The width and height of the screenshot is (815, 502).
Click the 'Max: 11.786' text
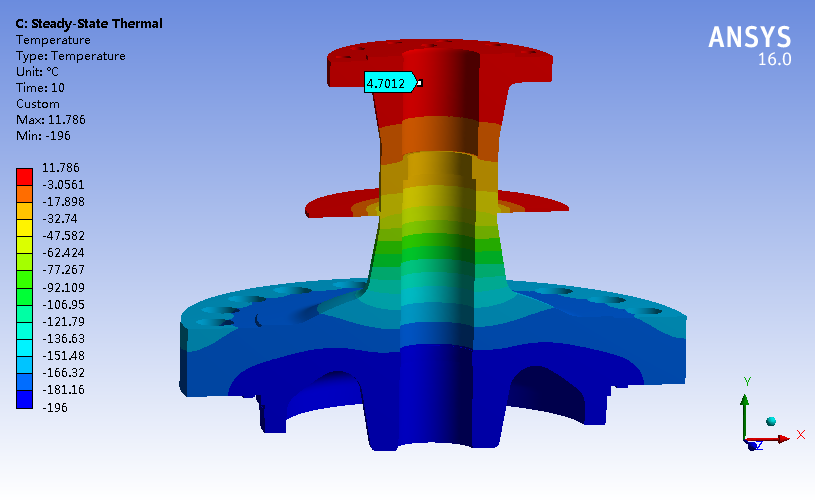coord(50,120)
